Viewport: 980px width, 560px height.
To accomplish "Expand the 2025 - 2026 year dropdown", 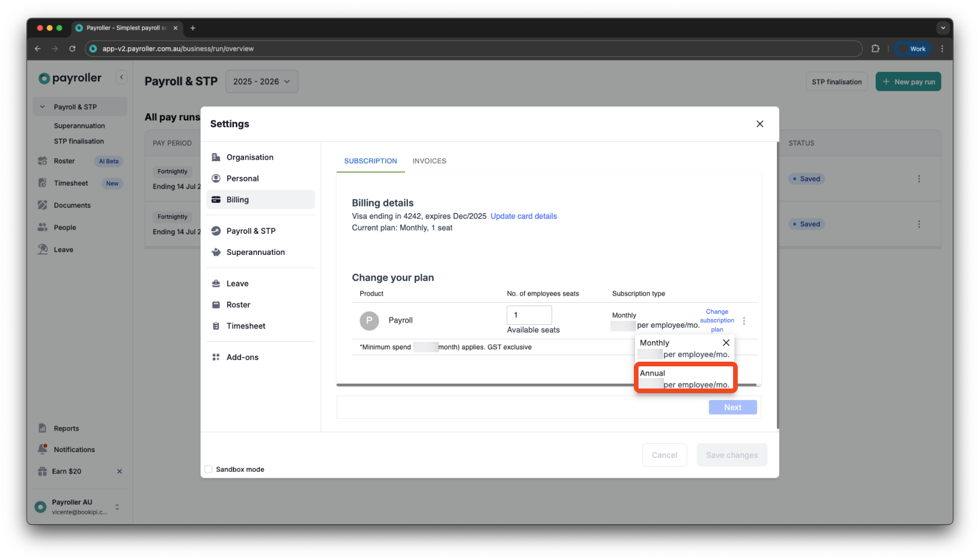I will (x=261, y=81).
